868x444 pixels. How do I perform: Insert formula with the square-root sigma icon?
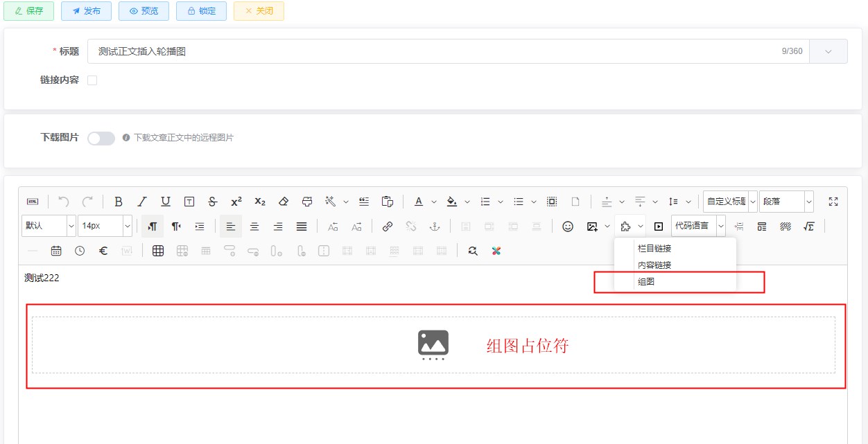pos(808,227)
